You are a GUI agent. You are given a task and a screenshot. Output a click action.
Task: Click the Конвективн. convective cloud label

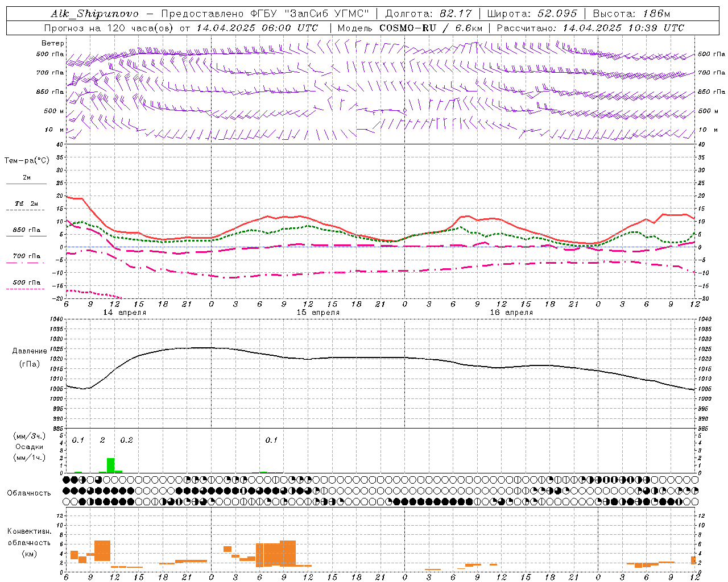pos(30,531)
